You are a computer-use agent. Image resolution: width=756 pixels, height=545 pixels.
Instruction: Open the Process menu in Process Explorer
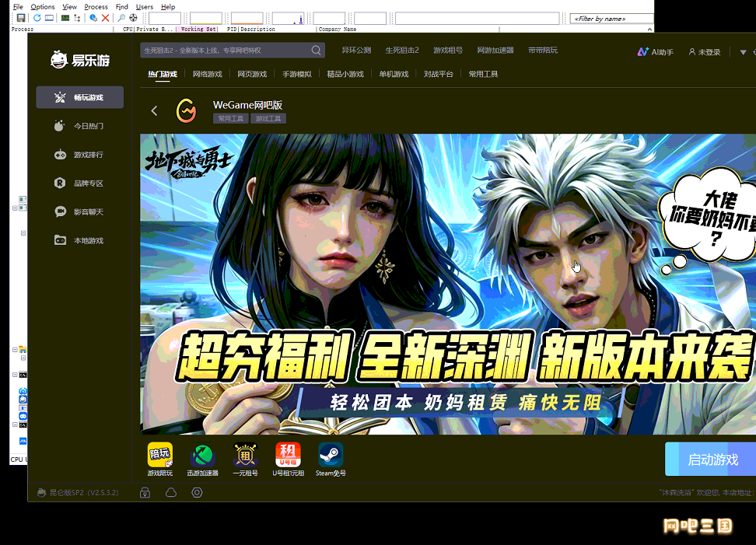click(96, 7)
